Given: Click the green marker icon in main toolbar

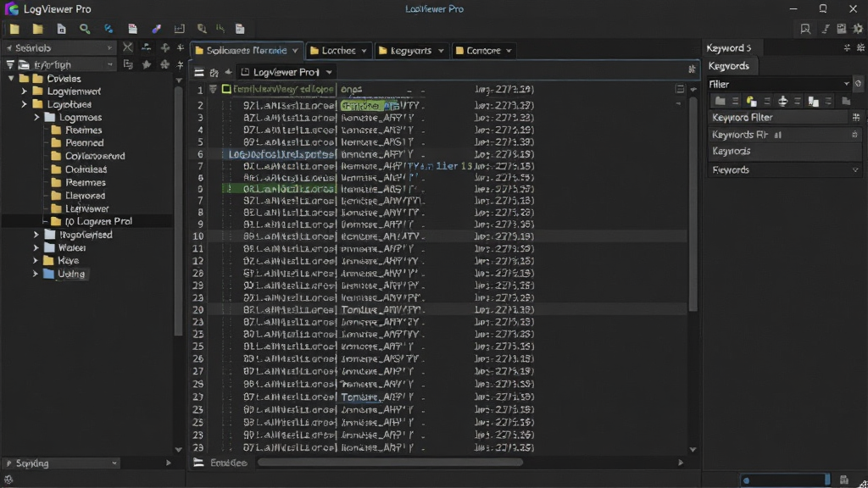Looking at the screenshot, I should click(x=220, y=29).
